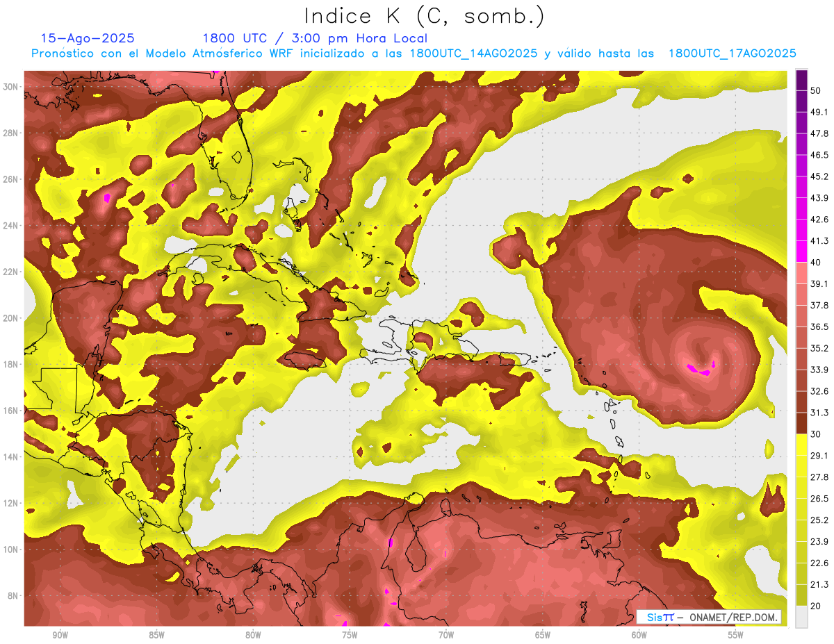Click '1800 UTC / 3:00 pm Hora Local' text

[x=315, y=38]
